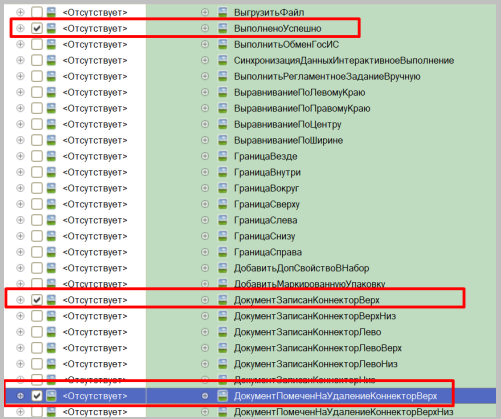Enable the checkbox in ГраницаВнутри row

[37, 172]
